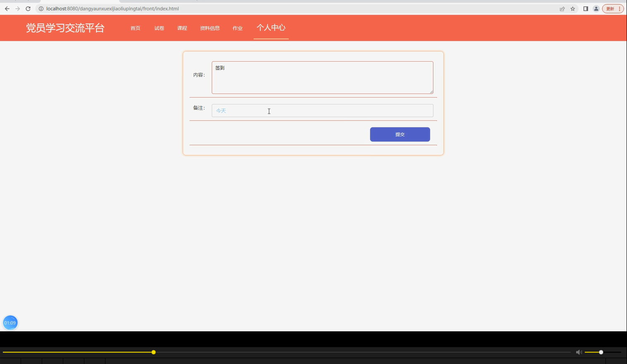Click the address bar URL
627x364 pixels.
112,9
